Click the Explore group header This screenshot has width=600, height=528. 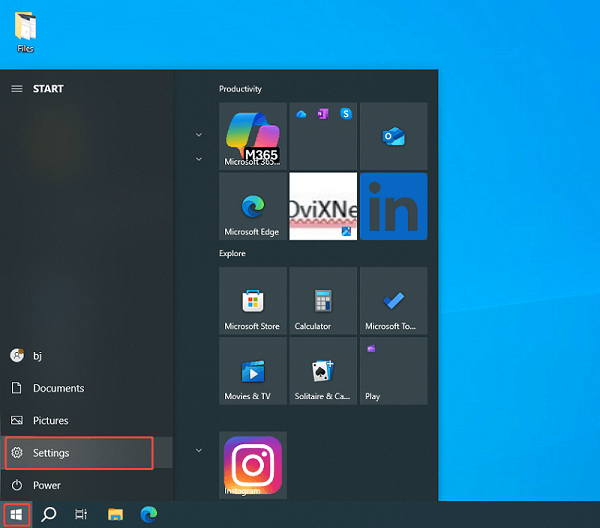coord(232,253)
